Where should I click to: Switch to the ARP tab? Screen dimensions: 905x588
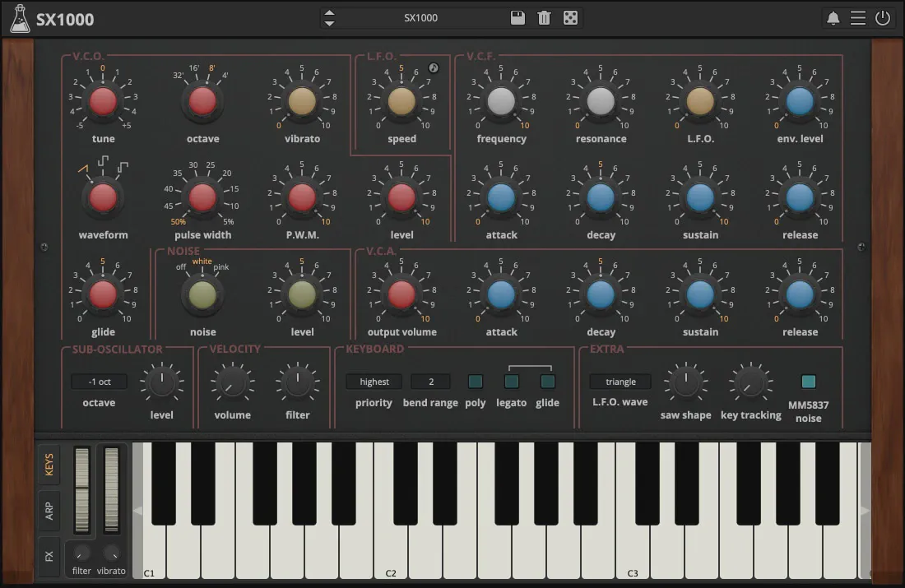pyautogui.click(x=49, y=511)
